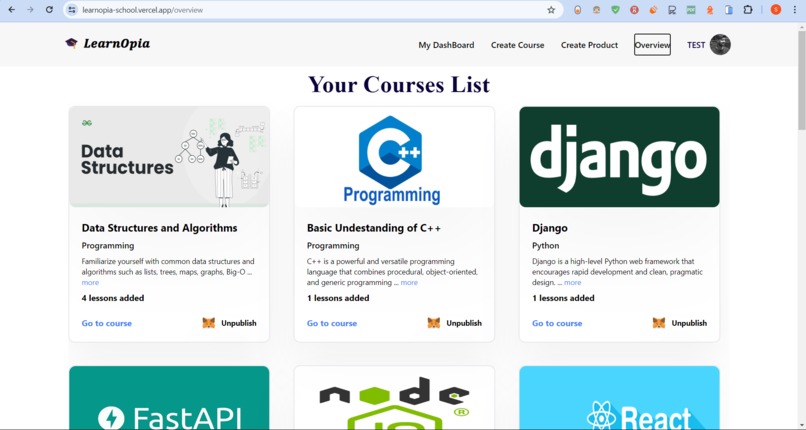This screenshot has height=430, width=806.
Task: Click MetaMask fox icon on Data Structures card
Action: 209,323
